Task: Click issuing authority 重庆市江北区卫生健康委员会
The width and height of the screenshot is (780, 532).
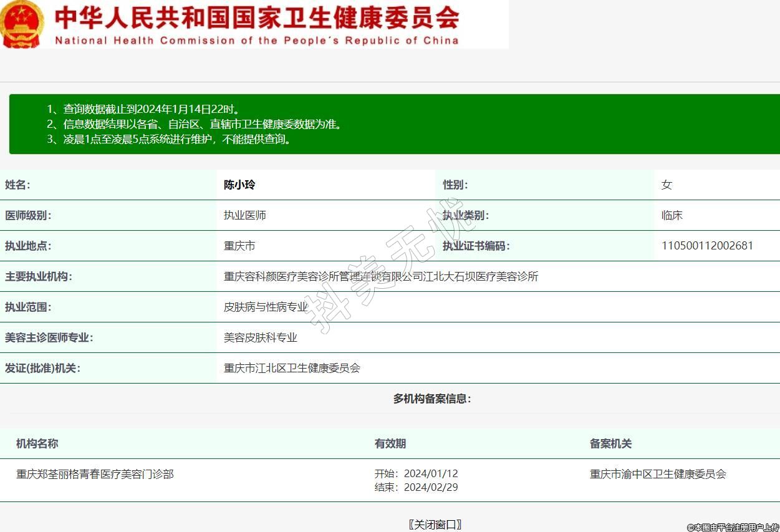Action: pyautogui.click(x=292, y=368)
